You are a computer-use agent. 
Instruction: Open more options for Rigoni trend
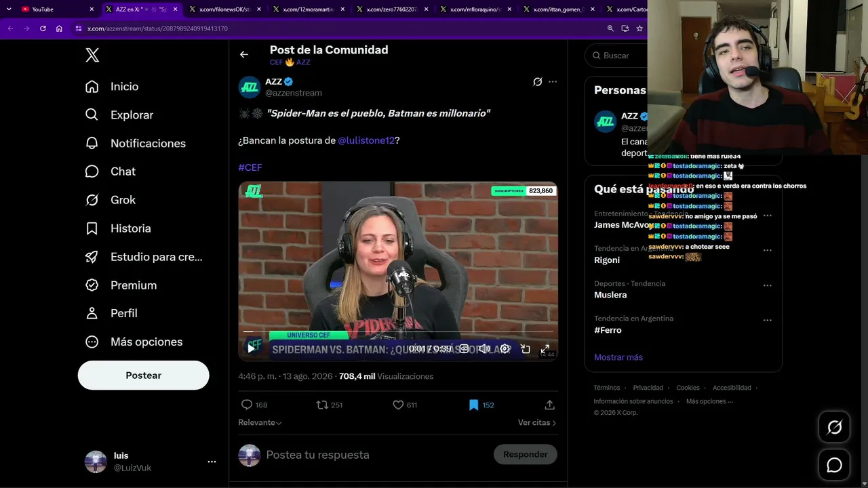click(x=768, y=250)
